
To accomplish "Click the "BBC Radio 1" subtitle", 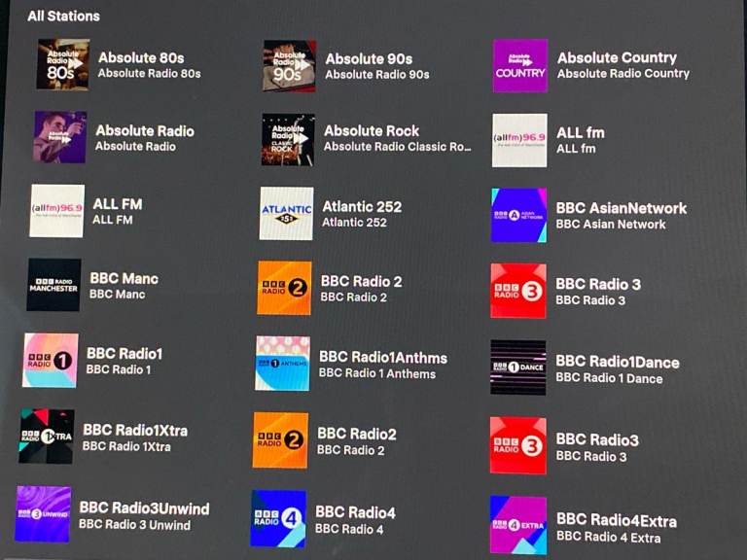I will pos(119,370).
